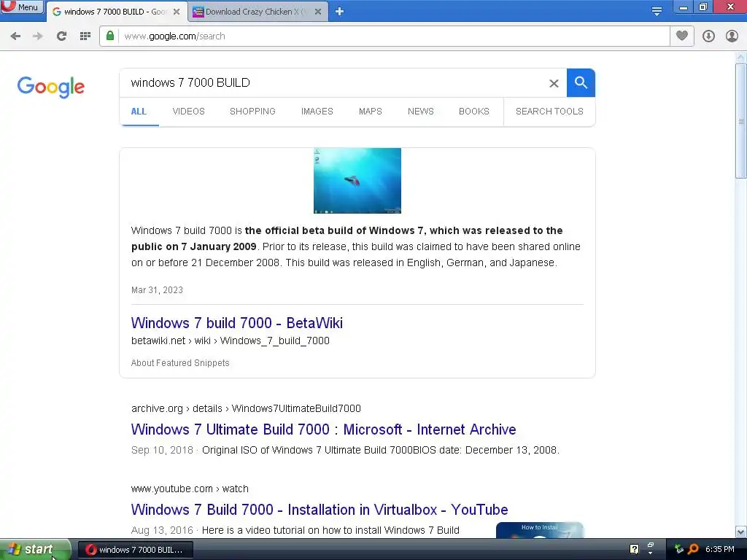Switch to BOOKS results
747x560 pixels.
[474, 112]
